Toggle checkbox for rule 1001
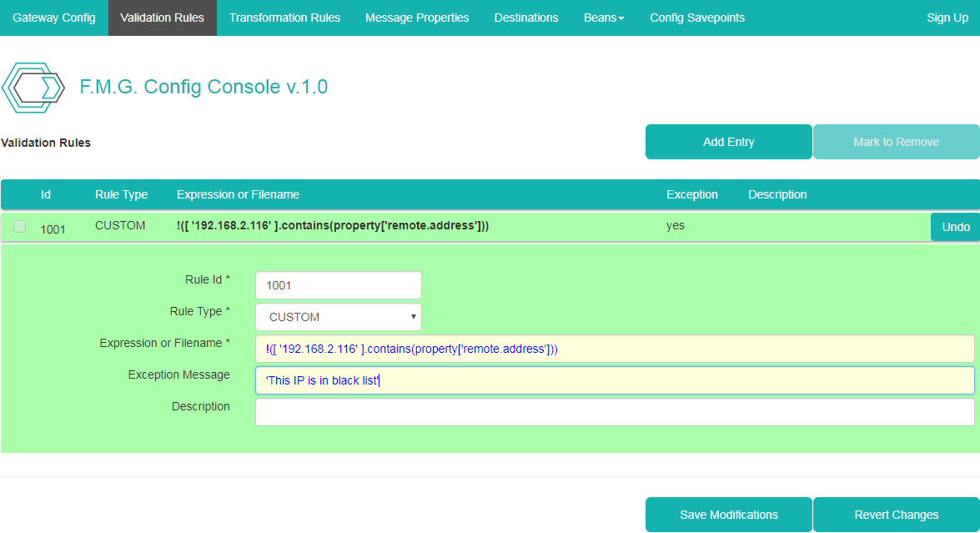 click(x=20, y=227)
